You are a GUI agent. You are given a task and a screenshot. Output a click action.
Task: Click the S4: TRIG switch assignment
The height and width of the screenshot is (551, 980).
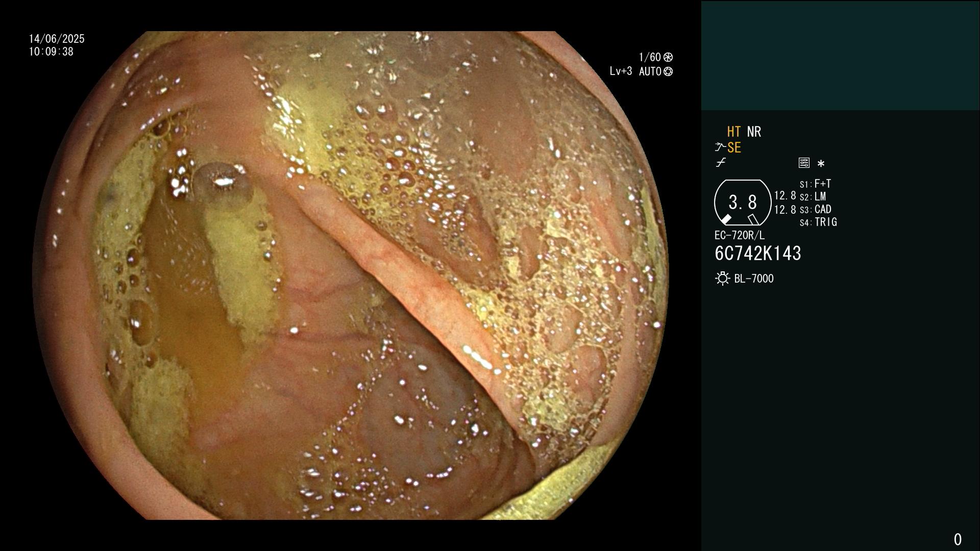coord(818,222)
